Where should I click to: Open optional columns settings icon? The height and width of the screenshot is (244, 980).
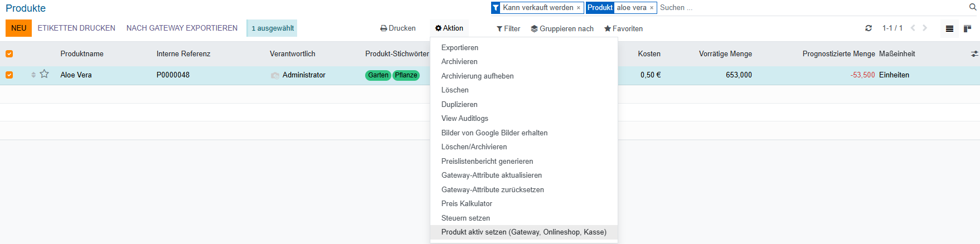974,54
